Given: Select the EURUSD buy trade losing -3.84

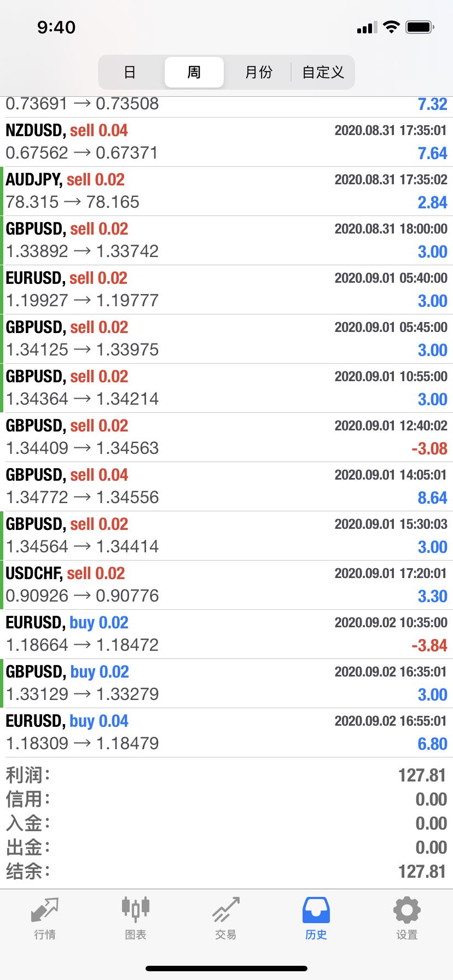Looking at the screenshot, I should [x=226, y=634].
